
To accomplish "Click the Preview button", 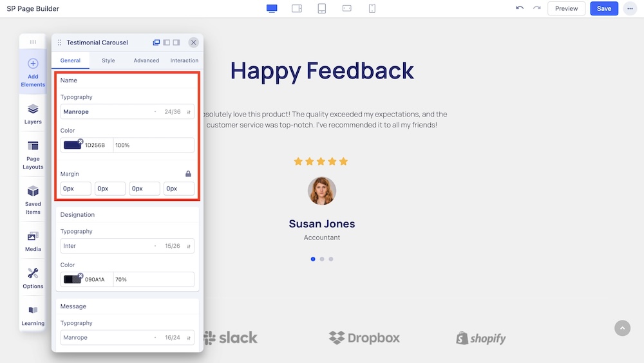I will click(566, 8).
